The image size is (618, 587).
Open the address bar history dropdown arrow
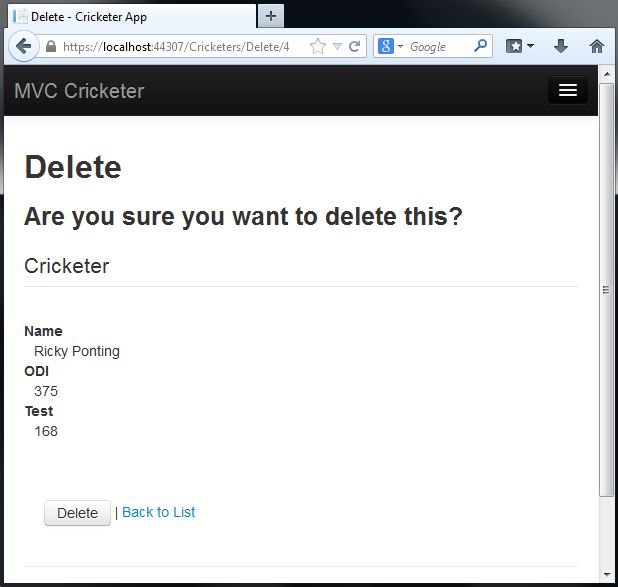[337, 47]
